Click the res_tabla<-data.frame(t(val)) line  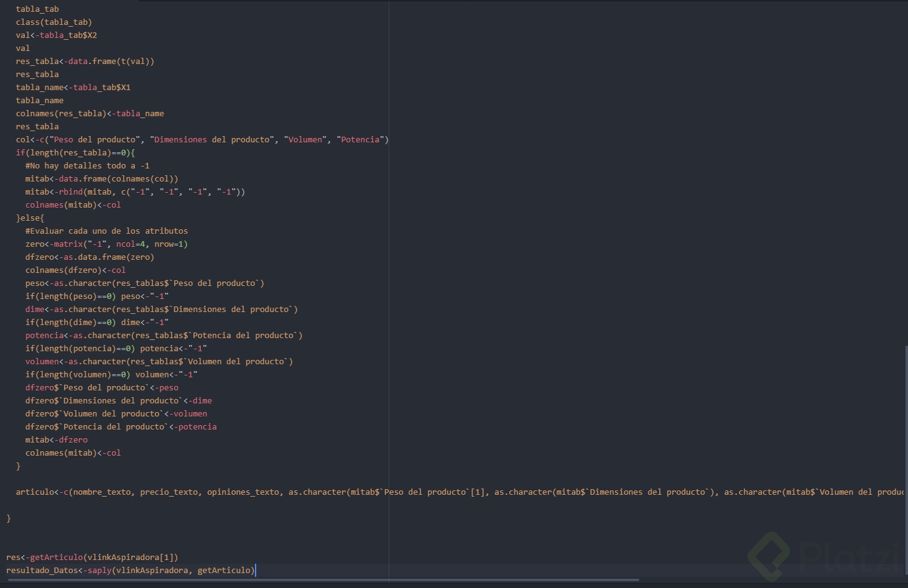click(x=85, y=62)
